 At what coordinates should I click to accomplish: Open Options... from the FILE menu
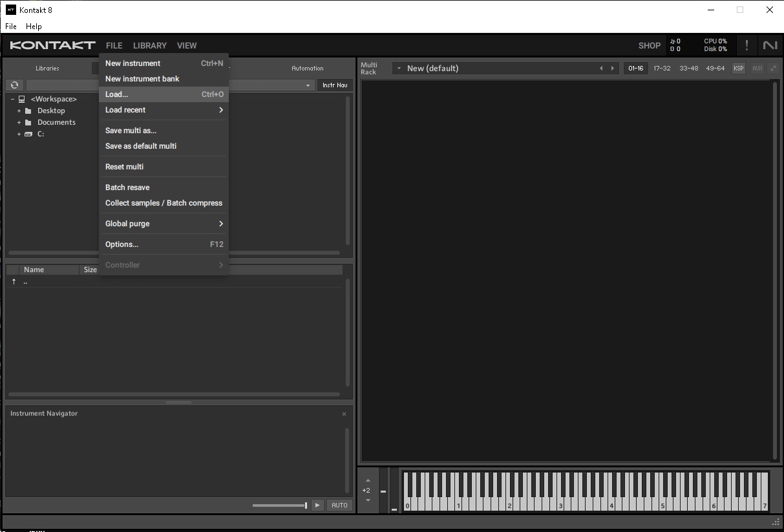(x=164, y=244)
